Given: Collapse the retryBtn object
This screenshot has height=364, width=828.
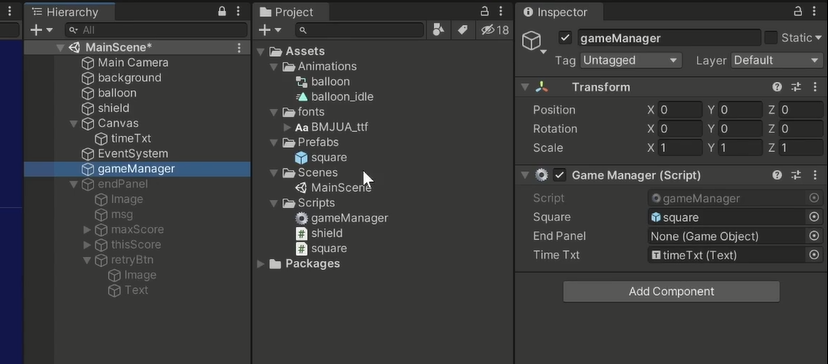Looking at the screenshot, I should point(87,260).
